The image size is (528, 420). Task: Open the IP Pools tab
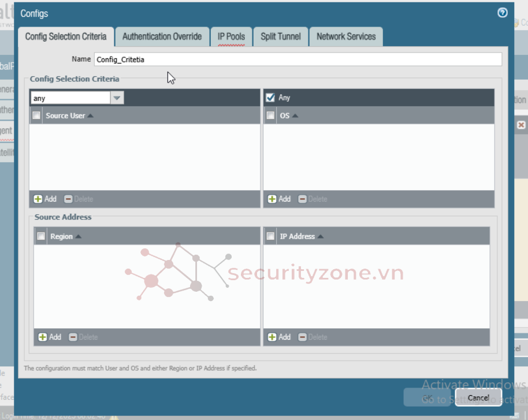click(231, 36)
